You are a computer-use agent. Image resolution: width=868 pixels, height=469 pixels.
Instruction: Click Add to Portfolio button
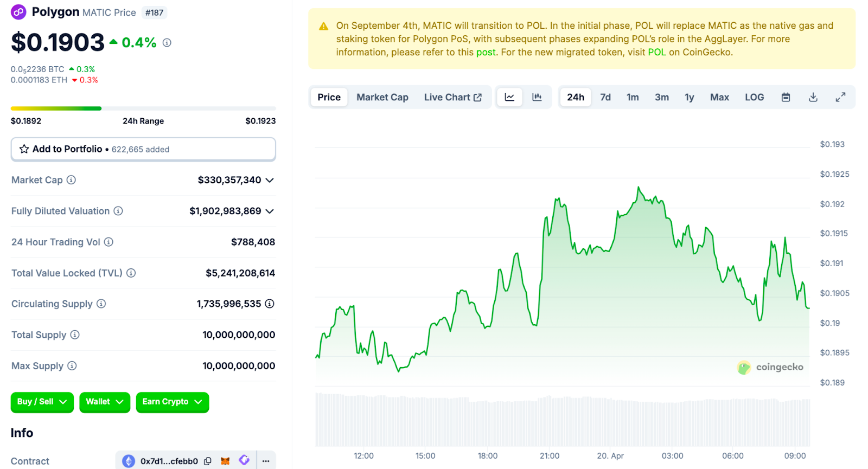point(143,149)
